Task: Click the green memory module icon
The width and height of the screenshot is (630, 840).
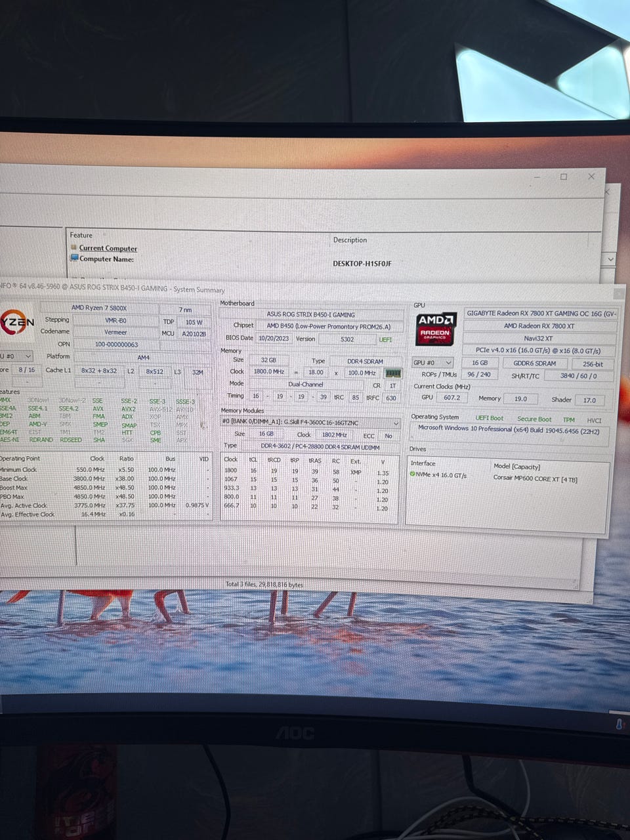Action: 392,373
